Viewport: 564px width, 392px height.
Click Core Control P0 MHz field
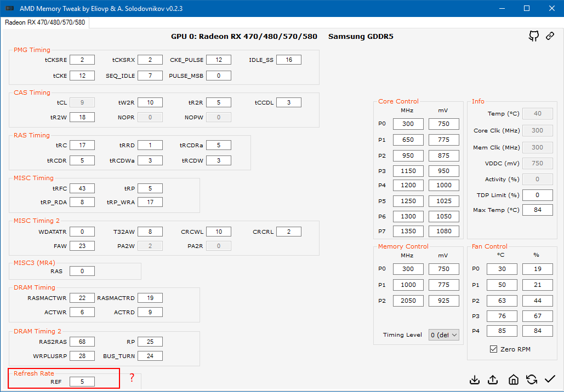coord(408,124)
